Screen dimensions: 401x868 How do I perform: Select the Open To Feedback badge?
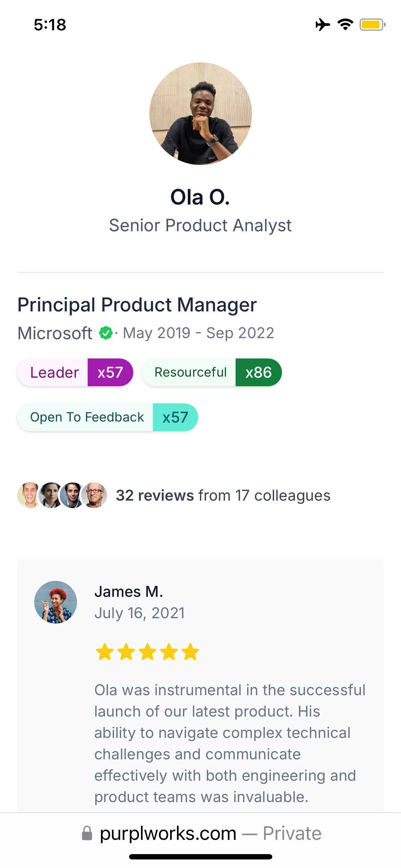[107, 417]
